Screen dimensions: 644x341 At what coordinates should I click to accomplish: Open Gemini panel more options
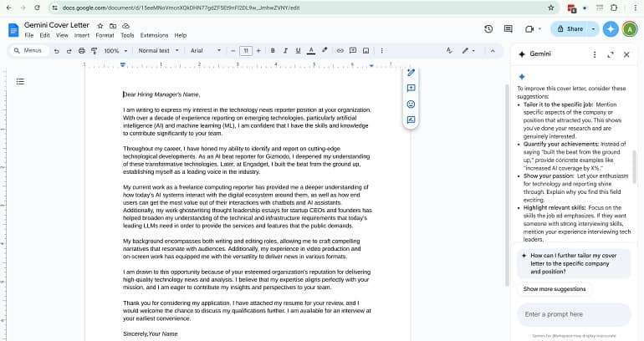point(595,54)
